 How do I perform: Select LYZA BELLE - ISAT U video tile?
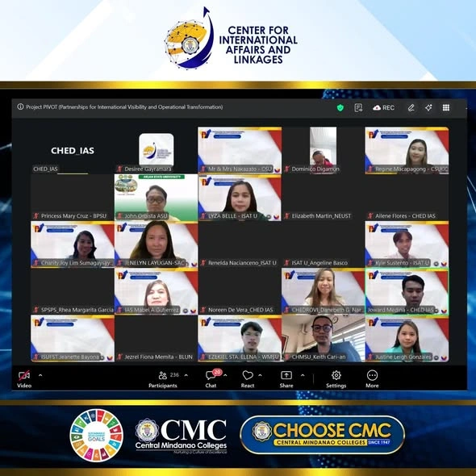click(240, 198)
